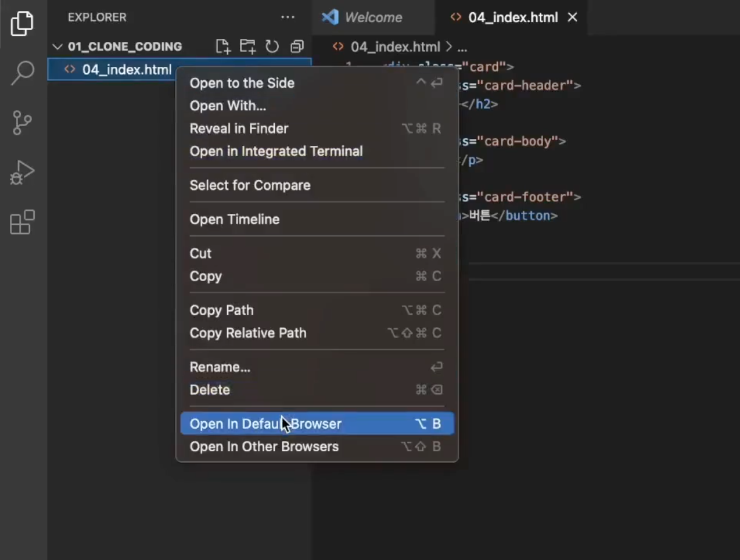Viewport: 740px width, 560px height.
Task: Open the Extensions view
Action: (x=23, y=222)
